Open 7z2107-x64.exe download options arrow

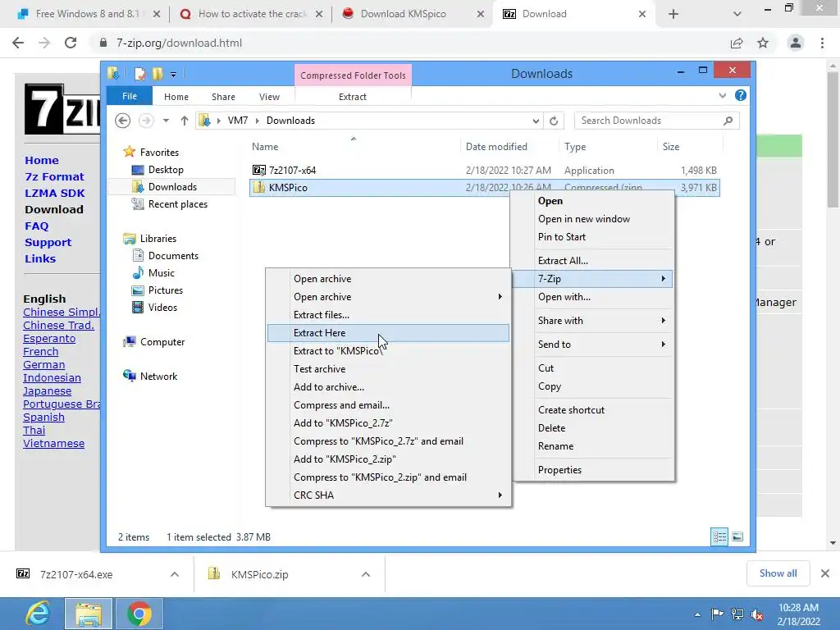coord(175,574)
